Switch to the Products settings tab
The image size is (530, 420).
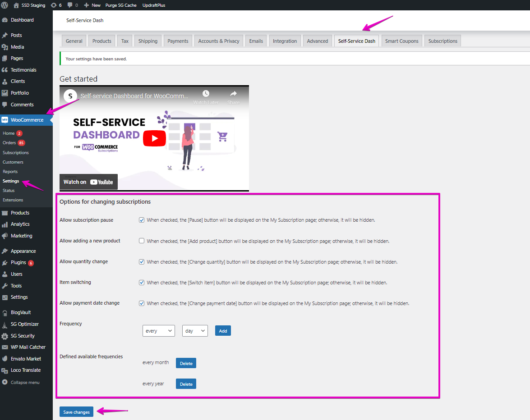tap(102, 41)
